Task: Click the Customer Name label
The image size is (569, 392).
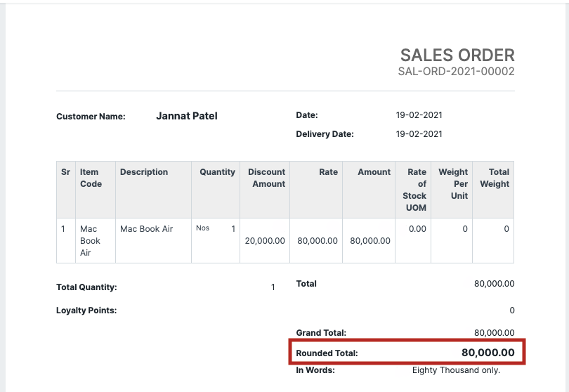Action: [91, 117]
